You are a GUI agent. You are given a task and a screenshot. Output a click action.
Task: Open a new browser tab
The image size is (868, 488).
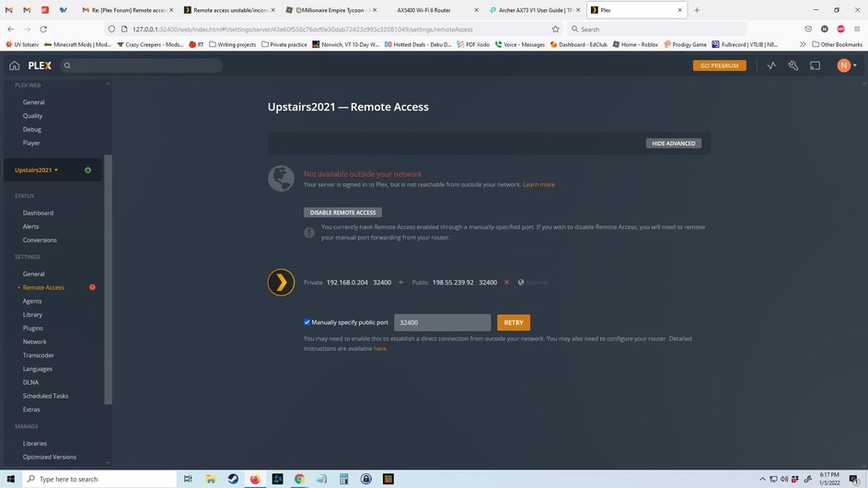[697, 10]
